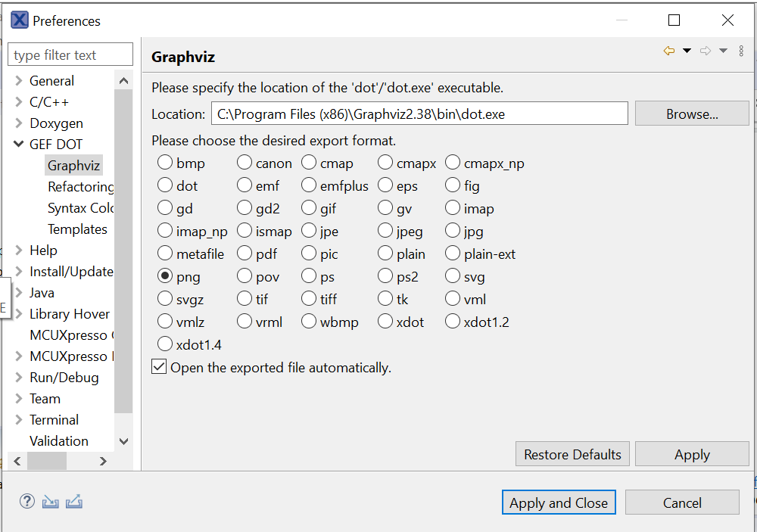757x532 pixels.
Task: Choose the png radio button
Action: click(x=165, y=276)
